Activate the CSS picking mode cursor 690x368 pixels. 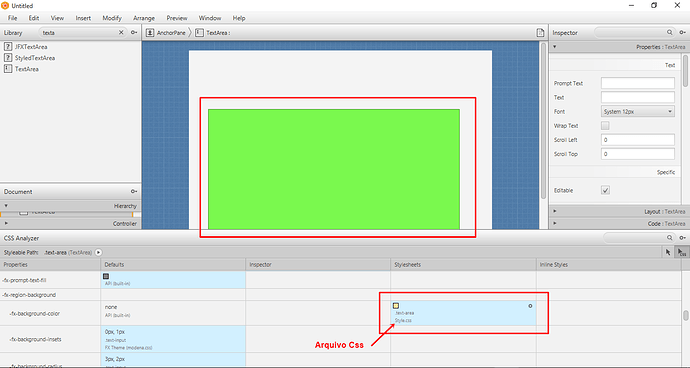pyautogui.click(x=681, y=252)
